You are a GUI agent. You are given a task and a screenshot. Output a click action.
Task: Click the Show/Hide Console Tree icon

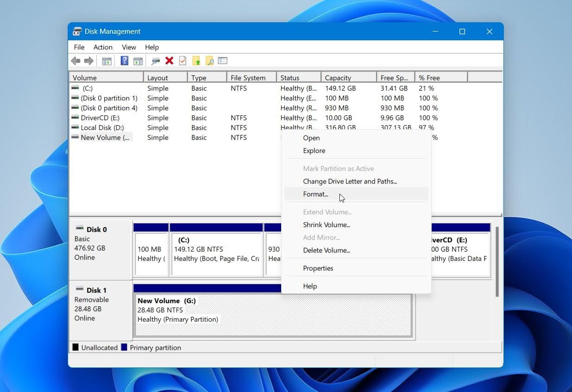[107, 61]
